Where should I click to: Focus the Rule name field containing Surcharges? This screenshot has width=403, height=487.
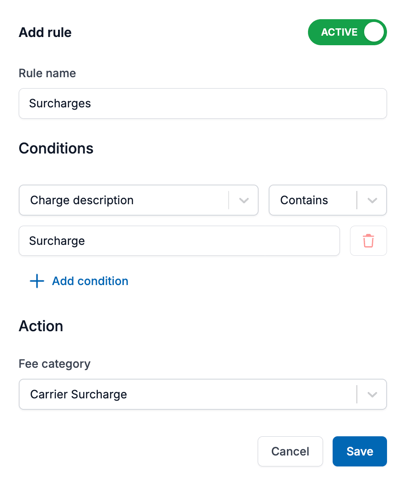click(x=203, y=103)
